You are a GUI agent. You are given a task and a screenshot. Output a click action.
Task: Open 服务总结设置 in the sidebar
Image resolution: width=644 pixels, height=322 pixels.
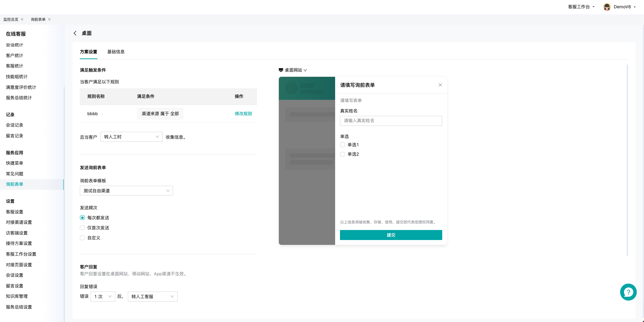point(19,307)
